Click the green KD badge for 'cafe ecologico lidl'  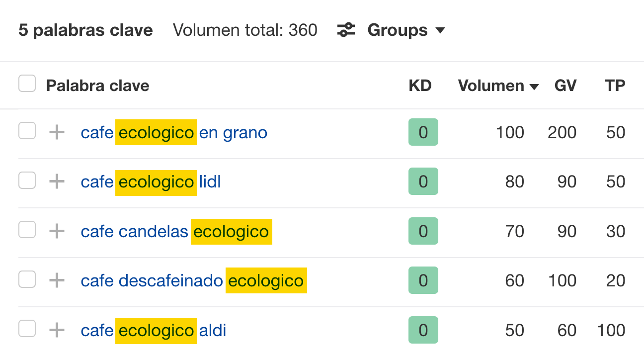pyautogui.click(x=423, y=181)
